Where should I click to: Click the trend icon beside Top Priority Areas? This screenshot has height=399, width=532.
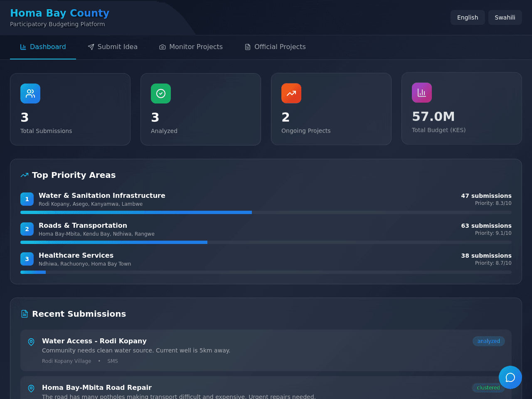[x=25, y=175]
